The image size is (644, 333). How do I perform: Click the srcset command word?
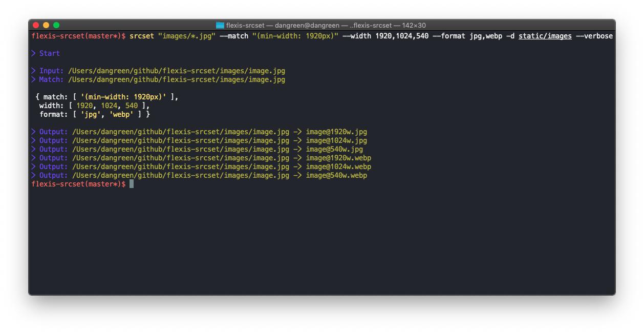pyautogui.click(x=142, y=36)
